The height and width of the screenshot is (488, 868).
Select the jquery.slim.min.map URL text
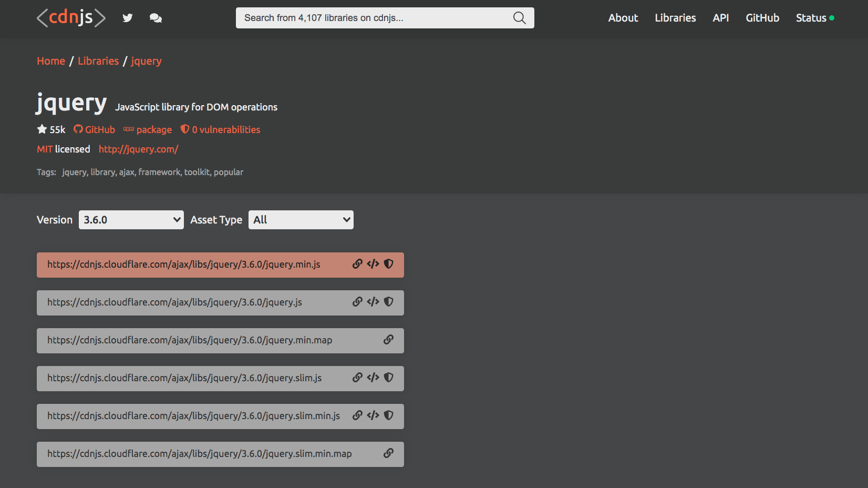[200, 454]
